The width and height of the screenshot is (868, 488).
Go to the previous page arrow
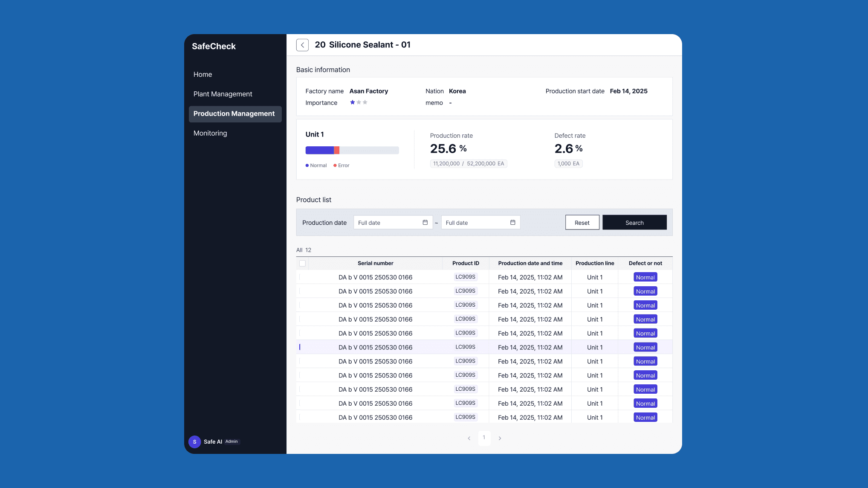coord(469,438)
